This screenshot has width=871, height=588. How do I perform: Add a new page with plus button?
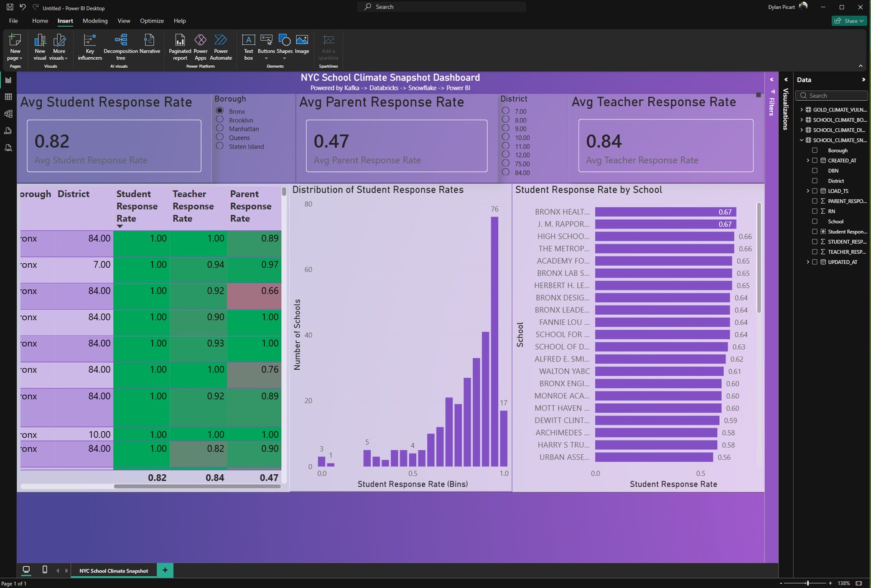[x=165, y=570]
